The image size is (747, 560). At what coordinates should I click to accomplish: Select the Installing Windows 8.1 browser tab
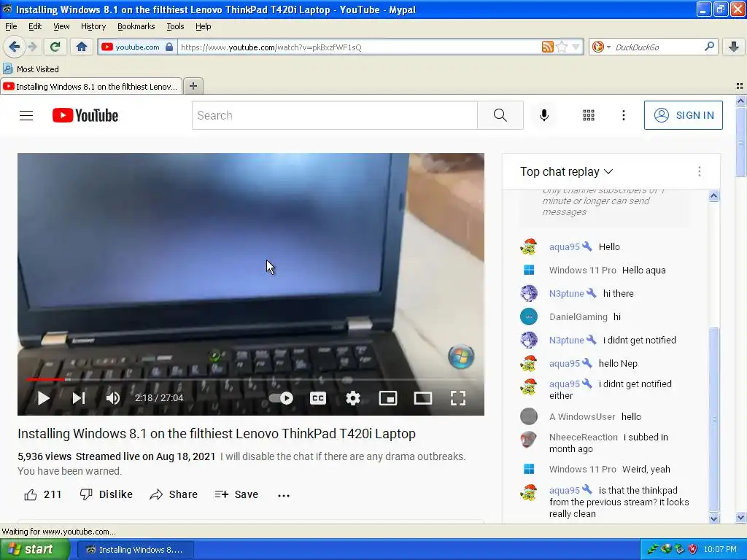(91, 86)
